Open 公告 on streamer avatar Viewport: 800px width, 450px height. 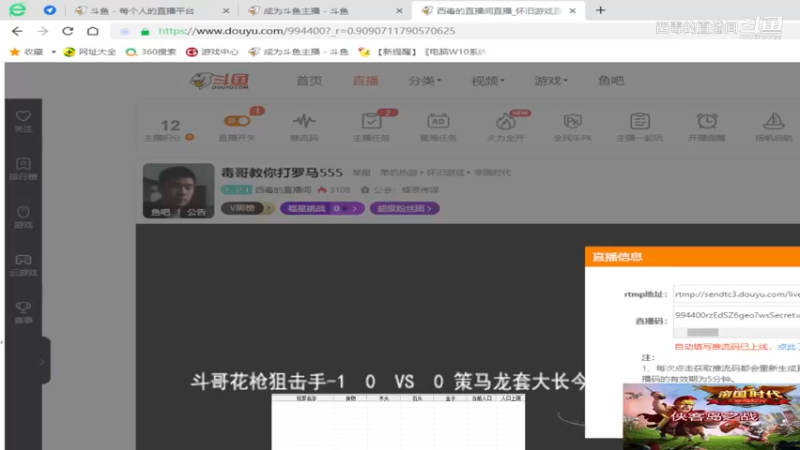[196, 212]
